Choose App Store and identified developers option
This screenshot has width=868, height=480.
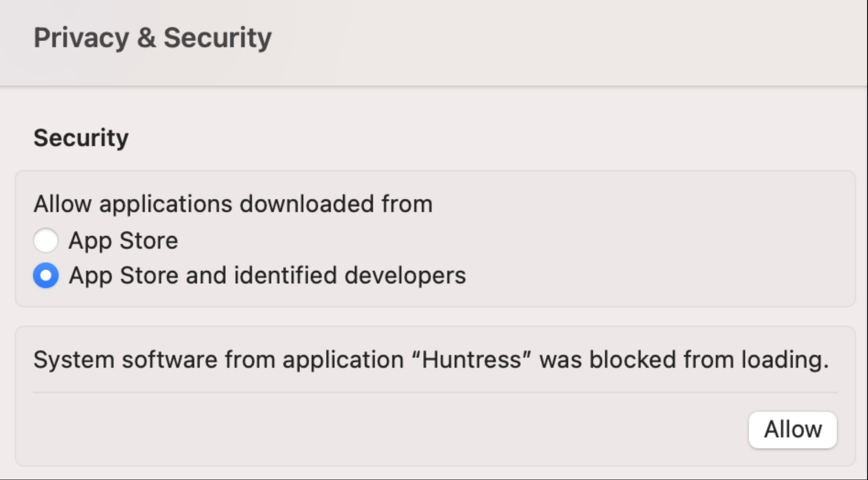coord(45,275)
